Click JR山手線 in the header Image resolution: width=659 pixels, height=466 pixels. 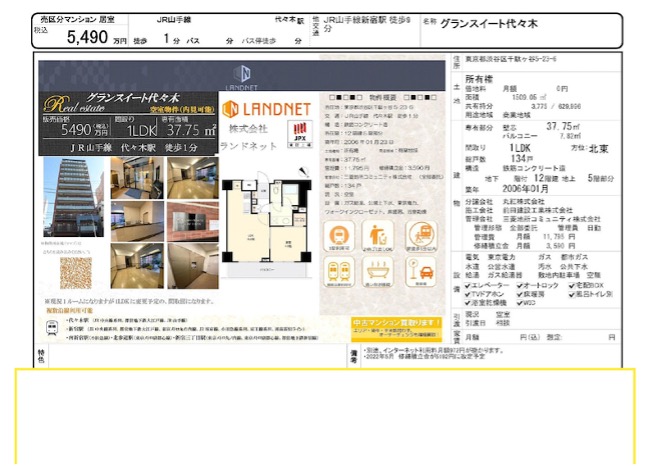[174, 20]
